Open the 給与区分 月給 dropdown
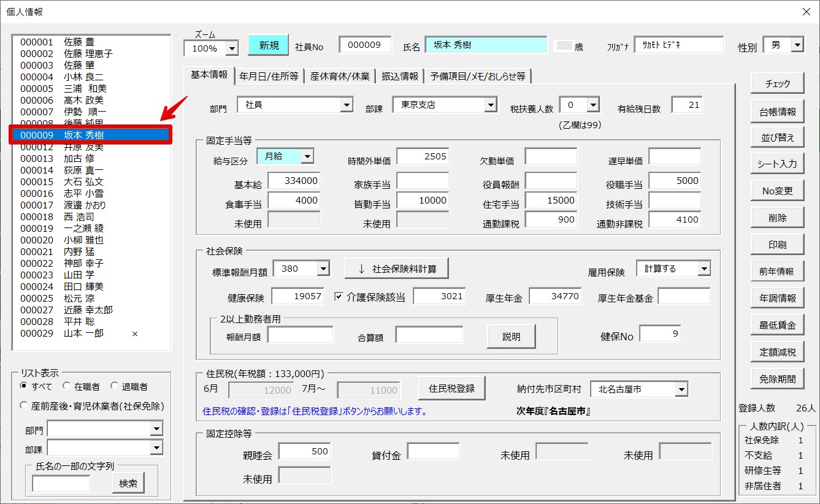 [x=307, y=156]
